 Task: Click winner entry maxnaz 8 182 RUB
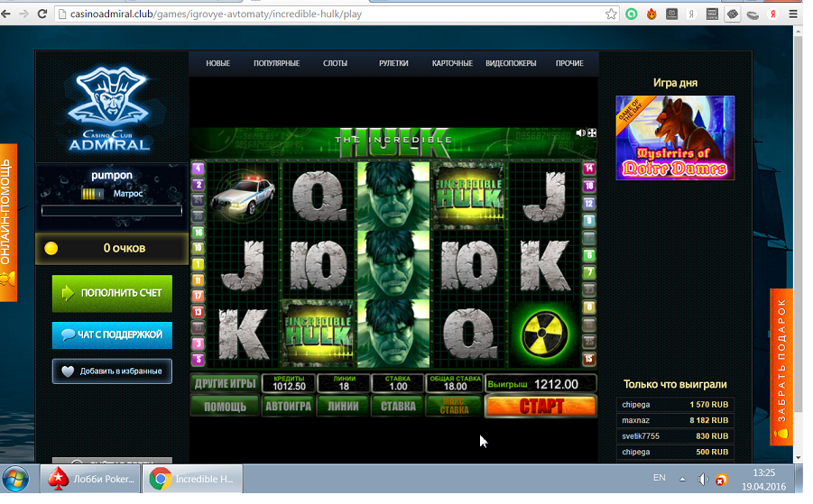tap(675, 420)
